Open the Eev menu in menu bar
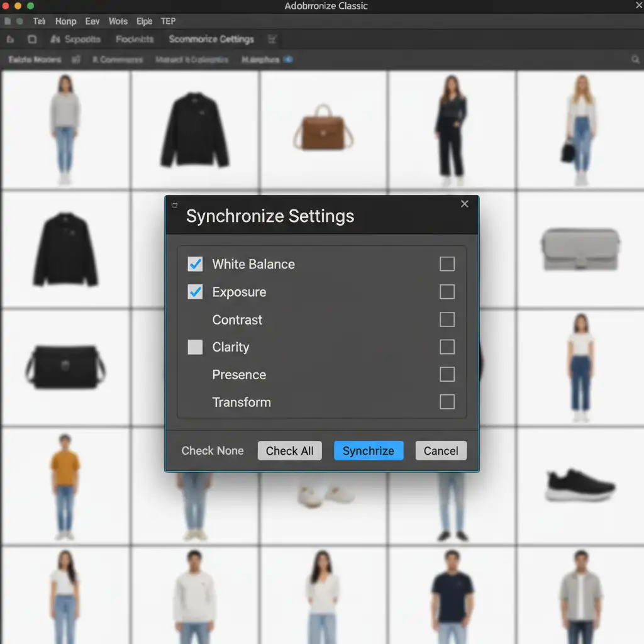Screen dimensions: 644x644 click(92, 21)
